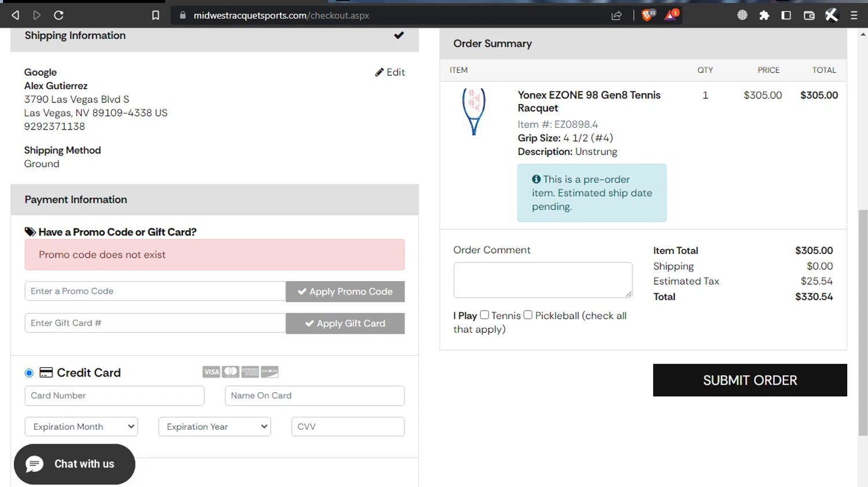
Task: Go back to the previous page
Action: [16, 15]
